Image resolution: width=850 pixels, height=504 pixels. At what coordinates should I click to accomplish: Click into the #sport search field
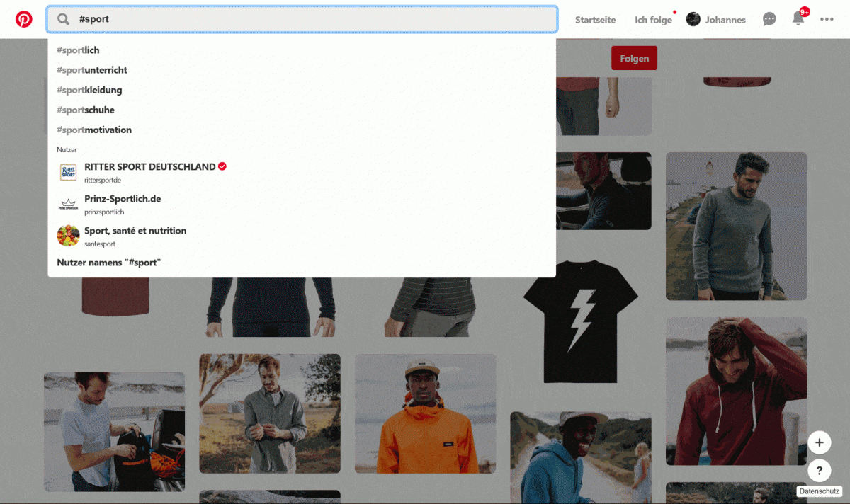[x=312, y=19]
